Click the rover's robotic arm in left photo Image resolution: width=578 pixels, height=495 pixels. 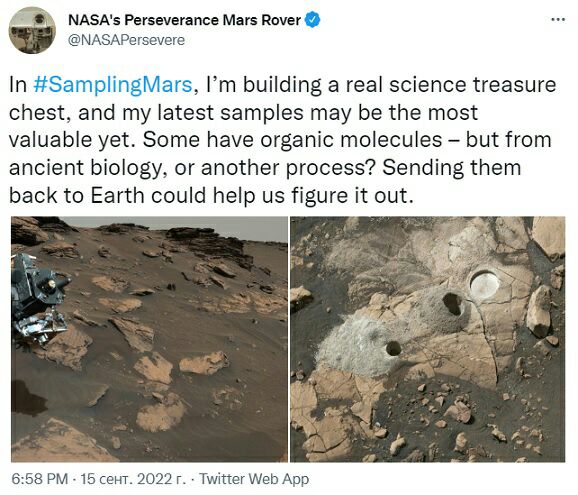click(x=39, y=299)
